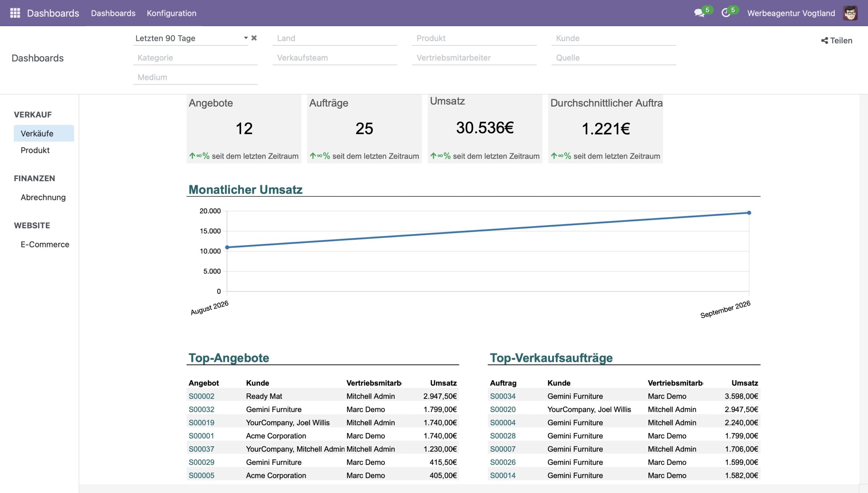Click the Top-Angebote heading
868x493 pixels.
pyautogui.click(x=229, y=358)
